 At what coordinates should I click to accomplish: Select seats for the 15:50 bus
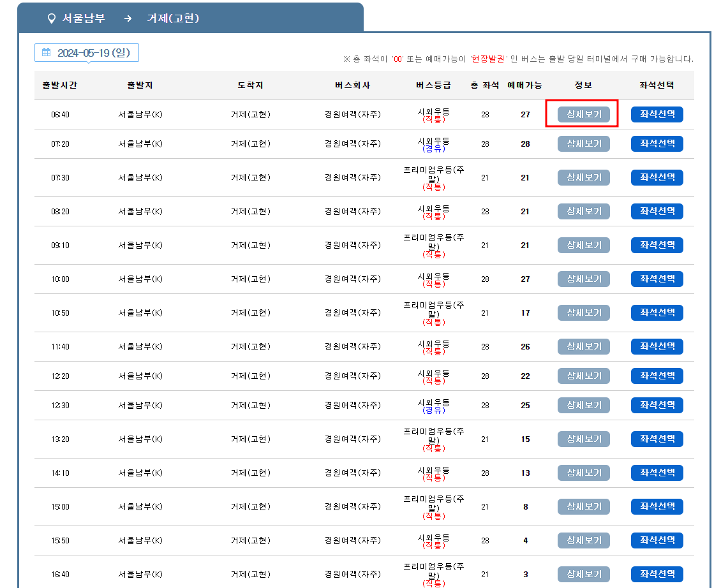pyautogui.click(x=657, y=540)
